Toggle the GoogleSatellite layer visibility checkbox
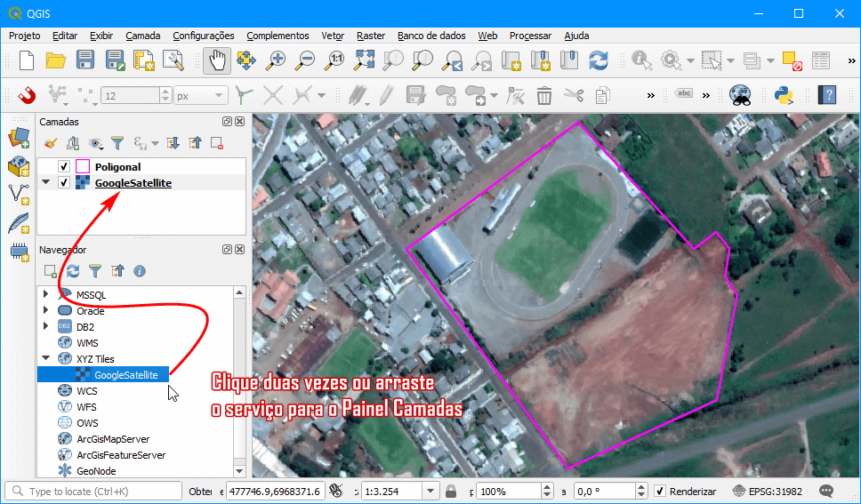This screenshot has height=504, width=861. tap(64, 183)
